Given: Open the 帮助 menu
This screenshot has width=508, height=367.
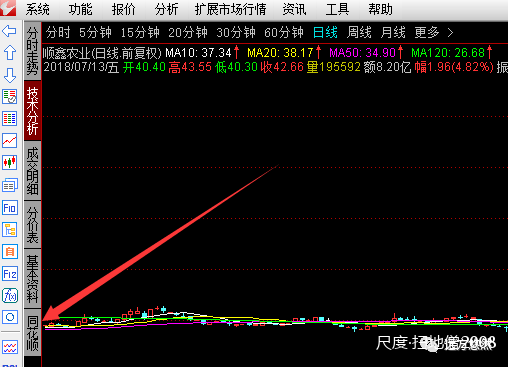Looking at the screenshot, I should click(x=380, y=9).
